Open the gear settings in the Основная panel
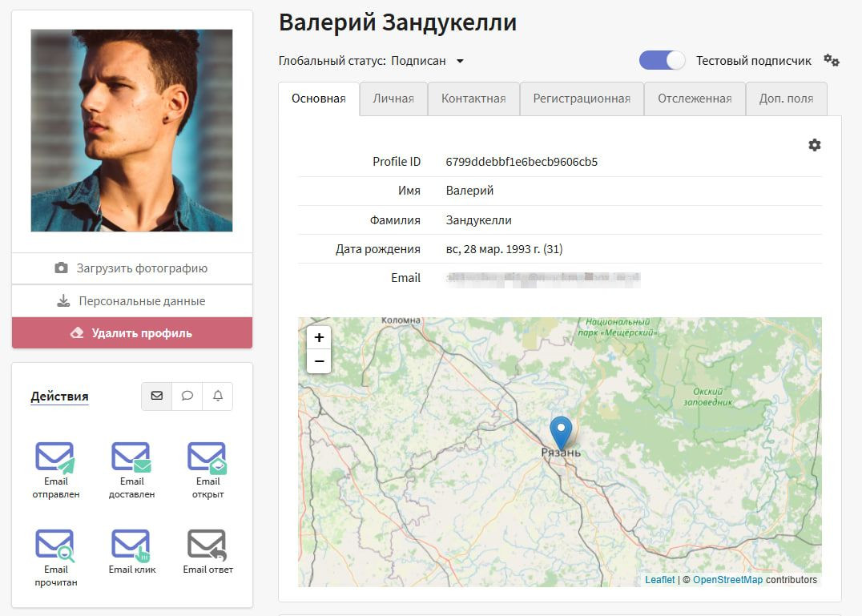 click(815, 145)
